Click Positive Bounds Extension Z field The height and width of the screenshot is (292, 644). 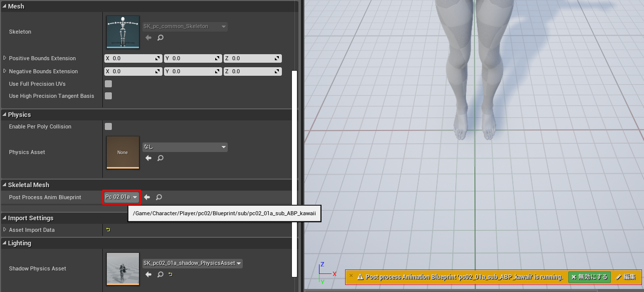252,58
